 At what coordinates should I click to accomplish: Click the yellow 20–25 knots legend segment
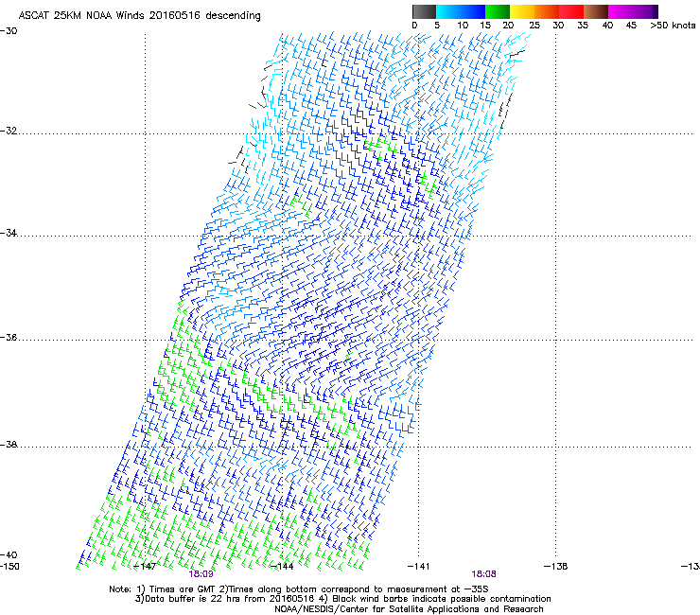tap(522, 11)
